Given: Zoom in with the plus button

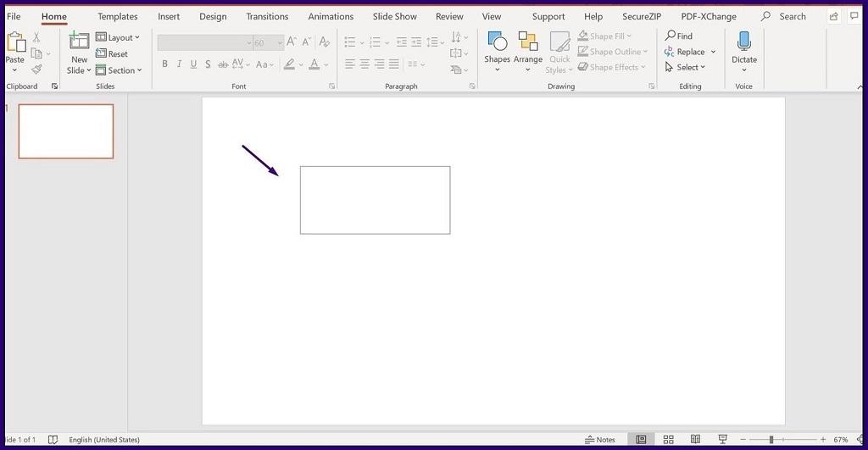Looking at the screenshot, I should pyautogui.click(x=823, y=440).
